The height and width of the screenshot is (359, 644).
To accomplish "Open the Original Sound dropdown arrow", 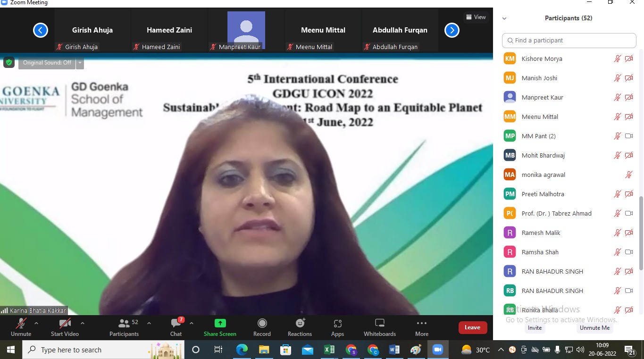I will (80, 63).
